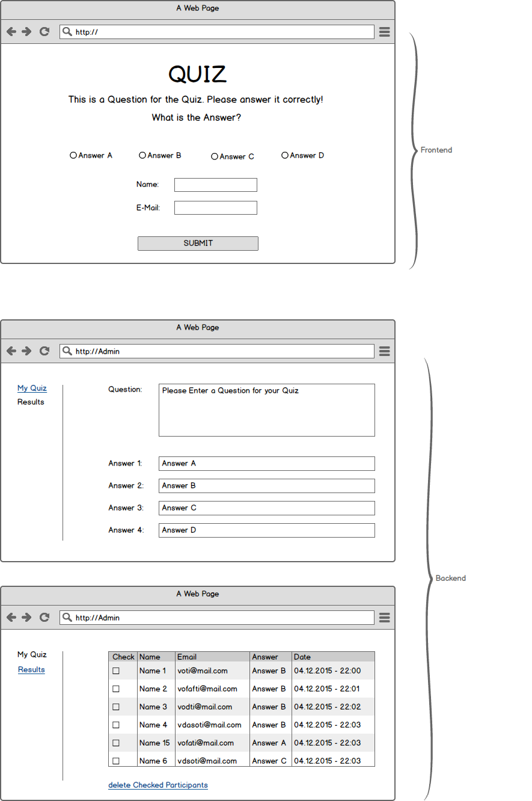Open hamburger menu in the Quiz frontend browser
Viewport: 532px width, 801px height.
(385, 32)
